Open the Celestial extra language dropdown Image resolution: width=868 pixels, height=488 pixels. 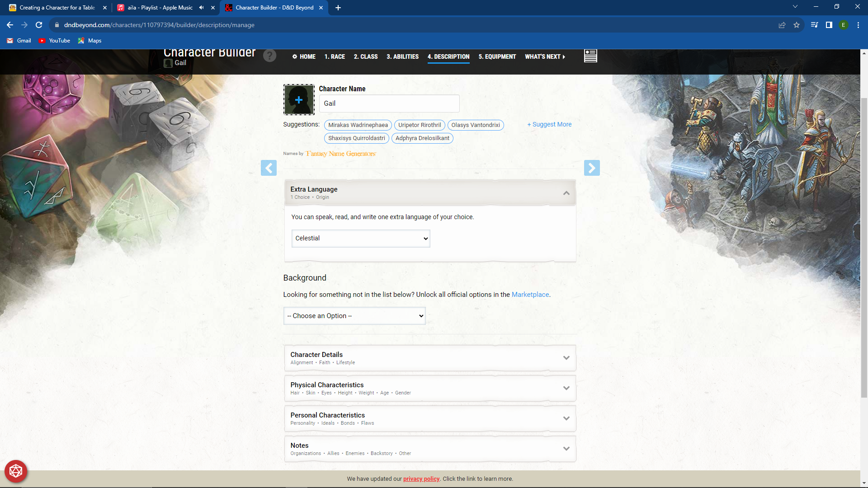(360, 238)
